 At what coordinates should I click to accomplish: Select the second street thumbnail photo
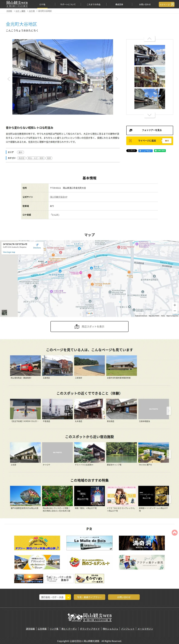(149, 77)
